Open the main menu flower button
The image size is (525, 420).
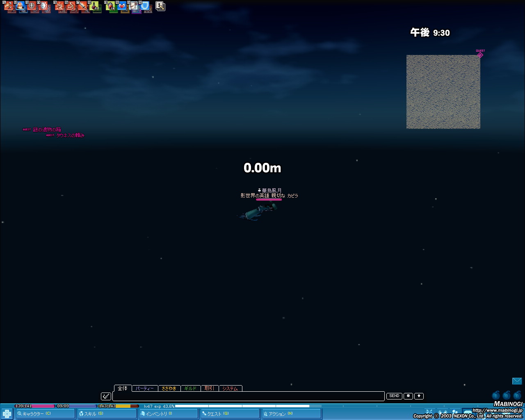(x=7, y=414)
